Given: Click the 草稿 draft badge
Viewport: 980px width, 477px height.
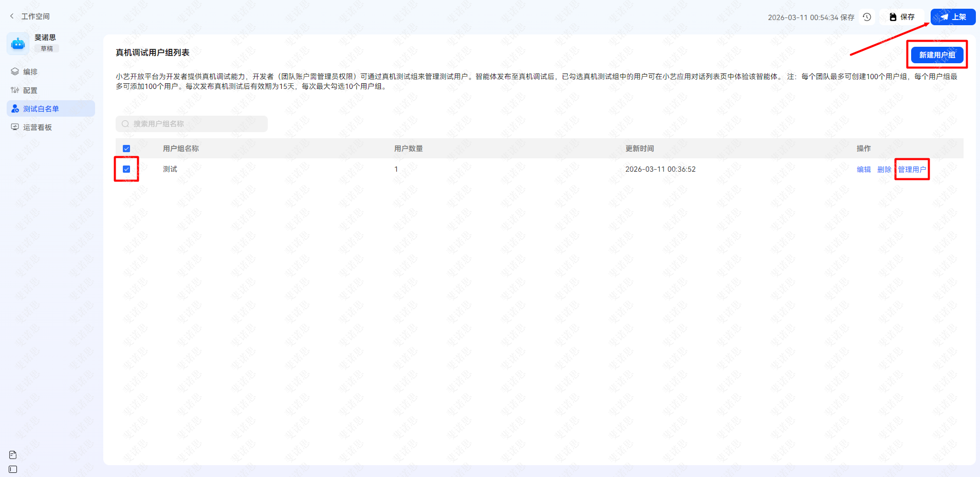Looking at the screenshot, I should coord(47,48).
